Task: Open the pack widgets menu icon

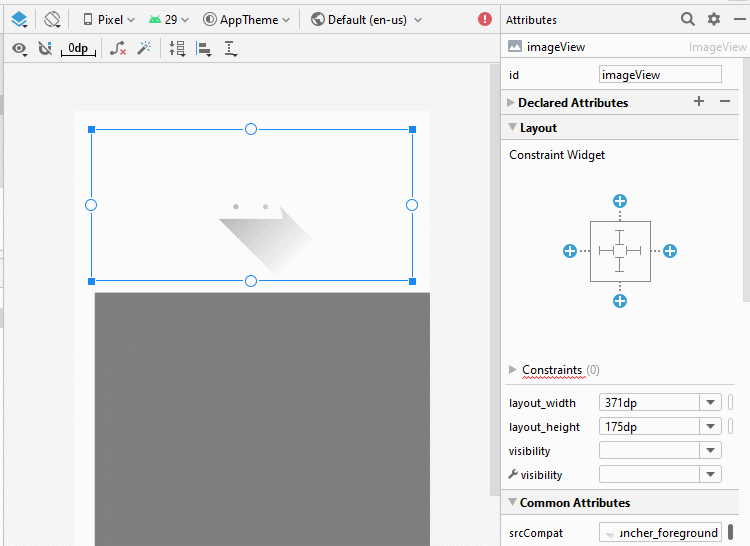Action: 177,48
